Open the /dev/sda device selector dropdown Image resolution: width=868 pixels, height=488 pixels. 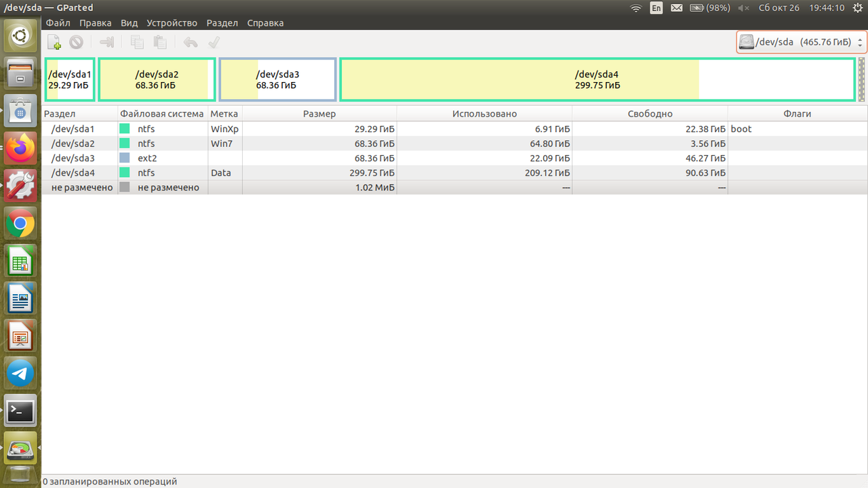(x=802, y=42)
